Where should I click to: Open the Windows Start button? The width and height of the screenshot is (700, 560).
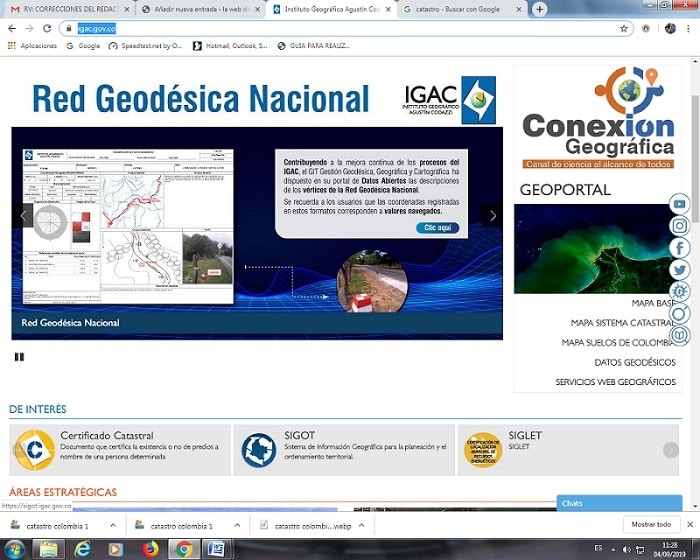pyautogui.click(x=14, y=549)
